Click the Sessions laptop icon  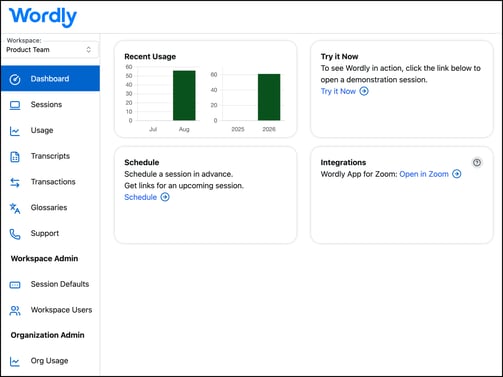[x=15, y=105]
